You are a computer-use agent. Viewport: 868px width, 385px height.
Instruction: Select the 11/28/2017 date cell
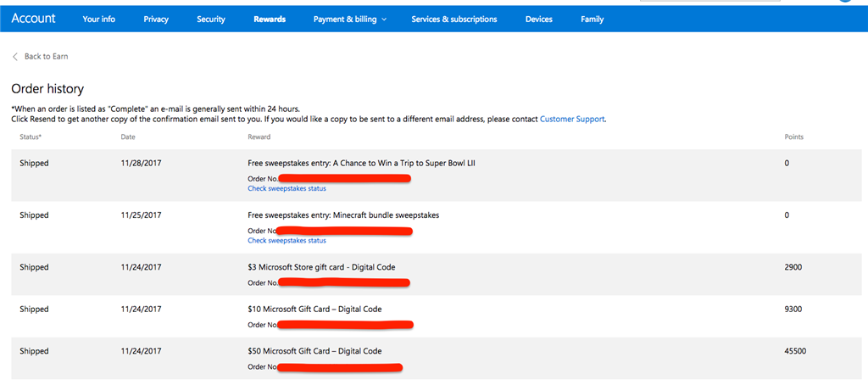tap(142, 164)
